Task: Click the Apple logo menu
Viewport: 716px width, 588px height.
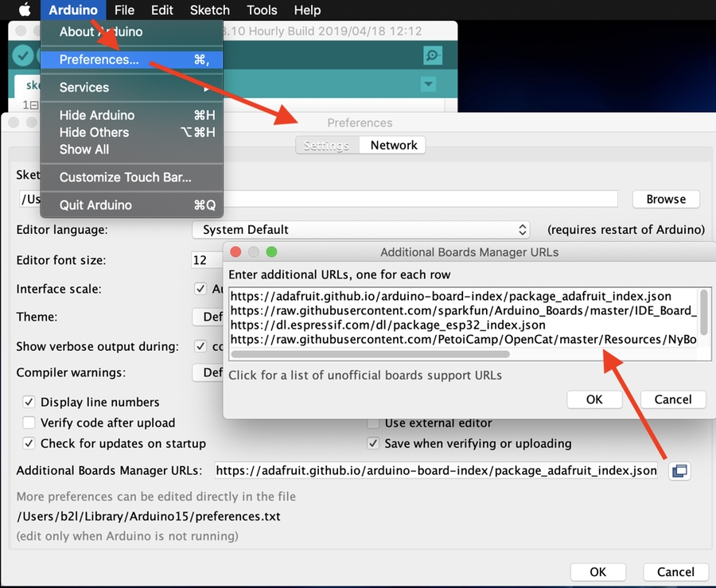Action: click(x=24, y=10)
